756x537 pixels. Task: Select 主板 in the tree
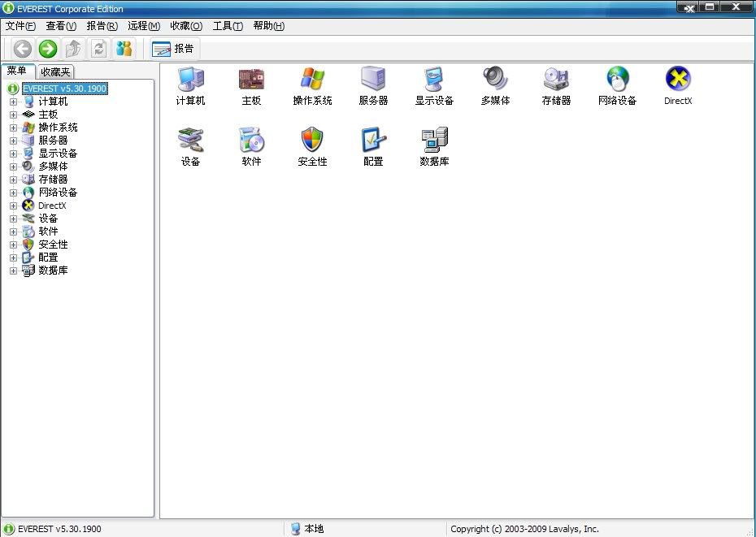coord(48,115)
